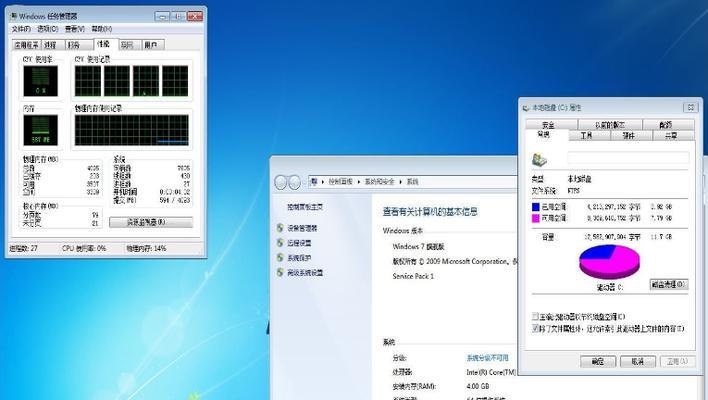The height and width of the screenshot is (400, 708).
Task: Toggle the allow file indexing checkbox
Action: tap(535, 329)
